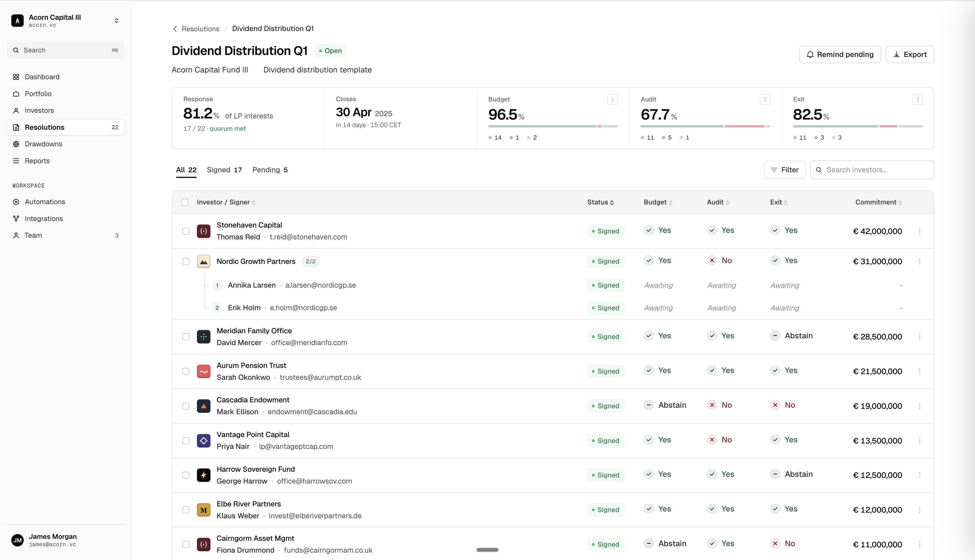975x560 pixels.
Task: Sort by Audit column header
Action: point(718,202)
